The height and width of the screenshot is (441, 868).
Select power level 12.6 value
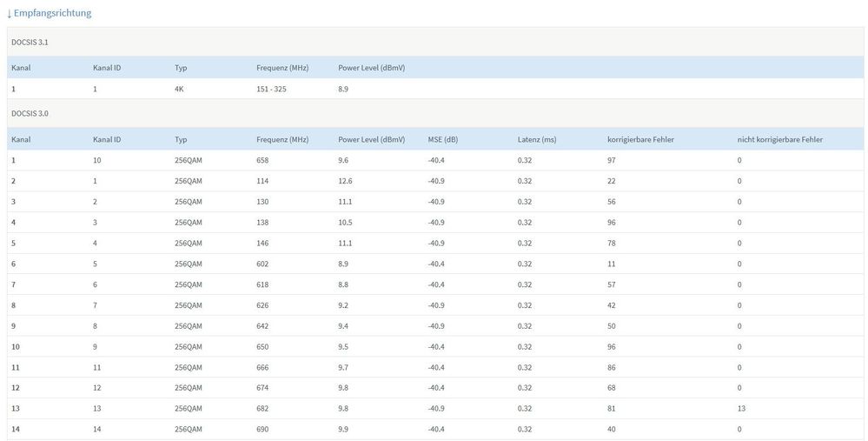pos(346,181)
